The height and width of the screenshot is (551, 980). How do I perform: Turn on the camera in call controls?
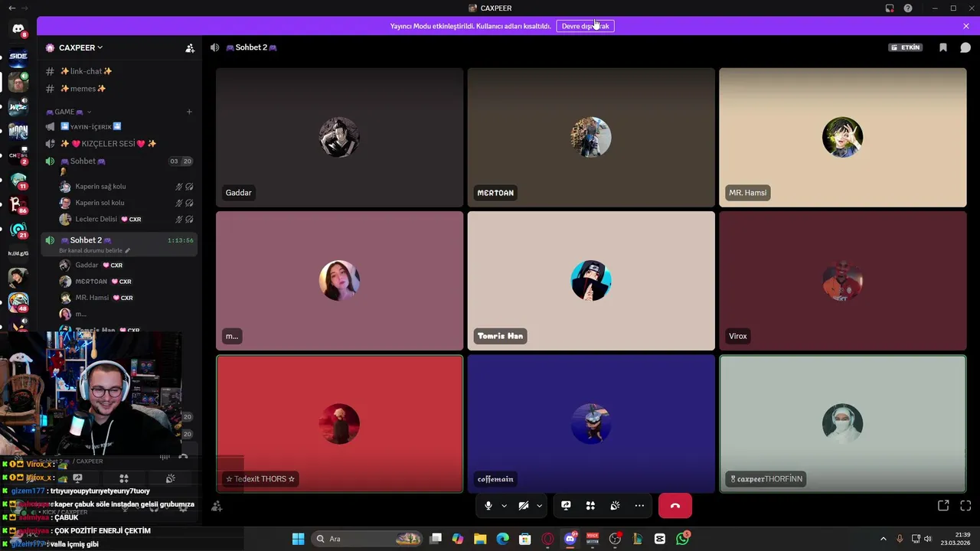click(524, 506)
